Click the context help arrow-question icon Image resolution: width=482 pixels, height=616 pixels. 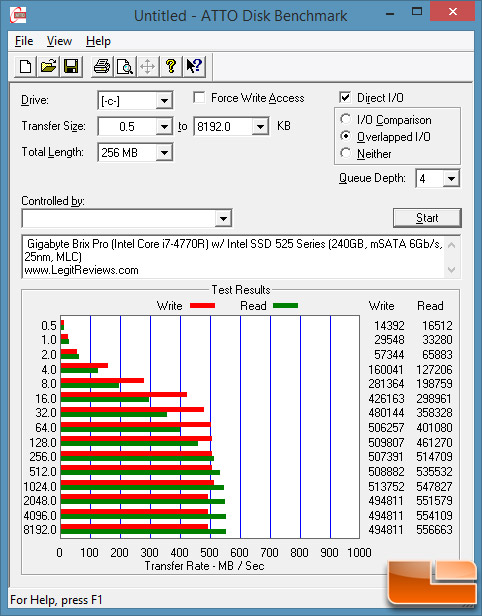click(x=194, y=66)
